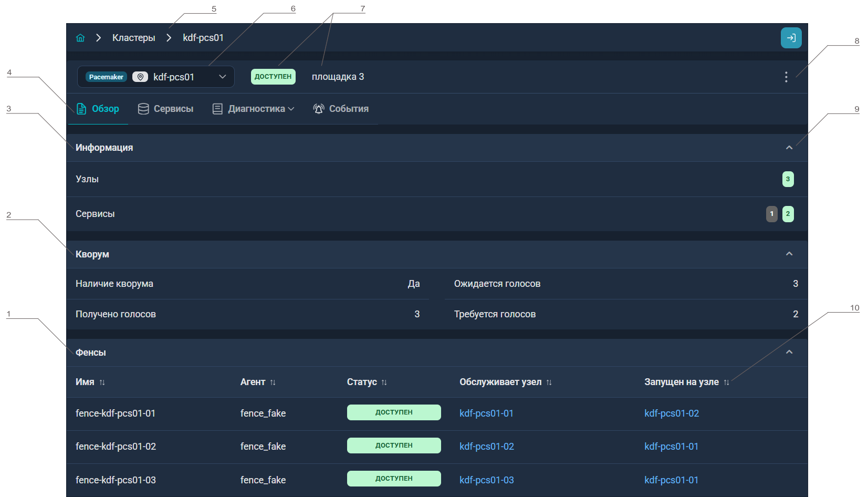Open the События tab
The width and height of the screenshot is (868, 497).
(341, 109)
